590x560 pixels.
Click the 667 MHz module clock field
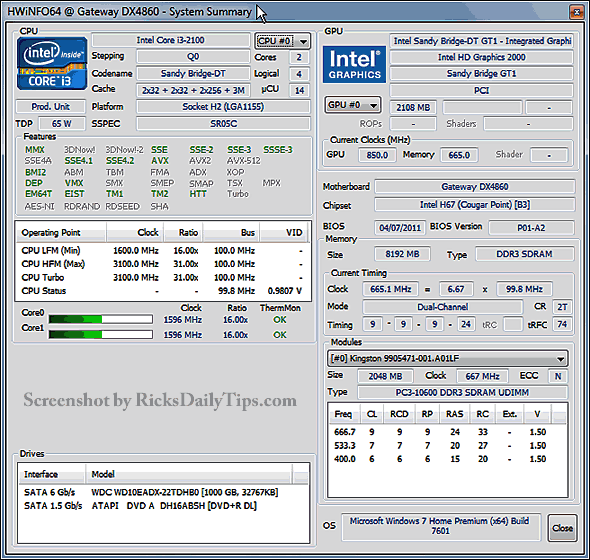click(482, 376)
